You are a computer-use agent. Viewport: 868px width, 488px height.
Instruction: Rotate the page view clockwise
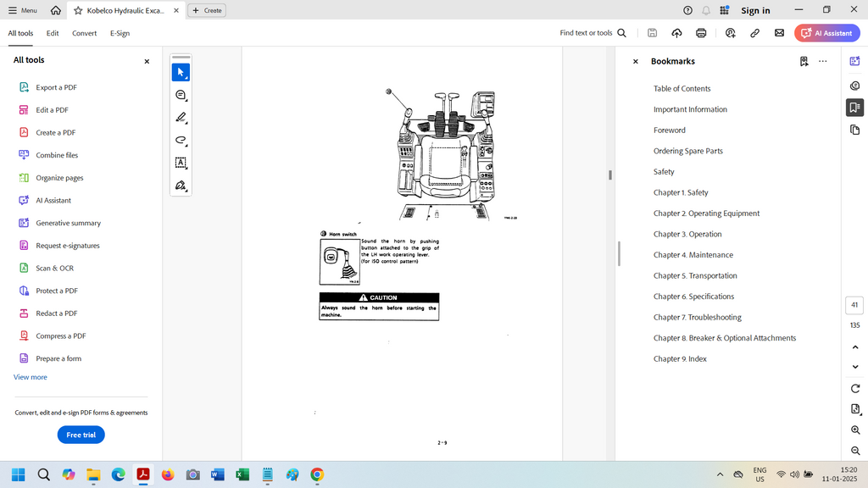(x=855, y=388)
